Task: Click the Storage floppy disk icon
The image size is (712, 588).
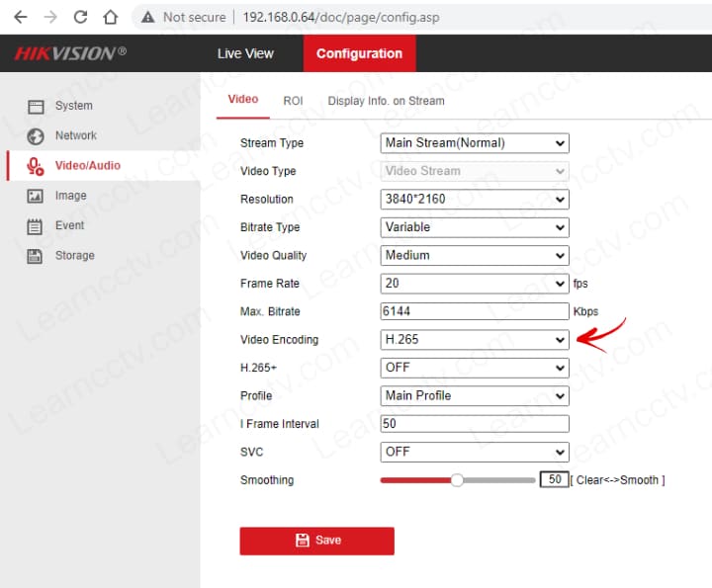Action: pyautogui.click(x=36, y=256)
